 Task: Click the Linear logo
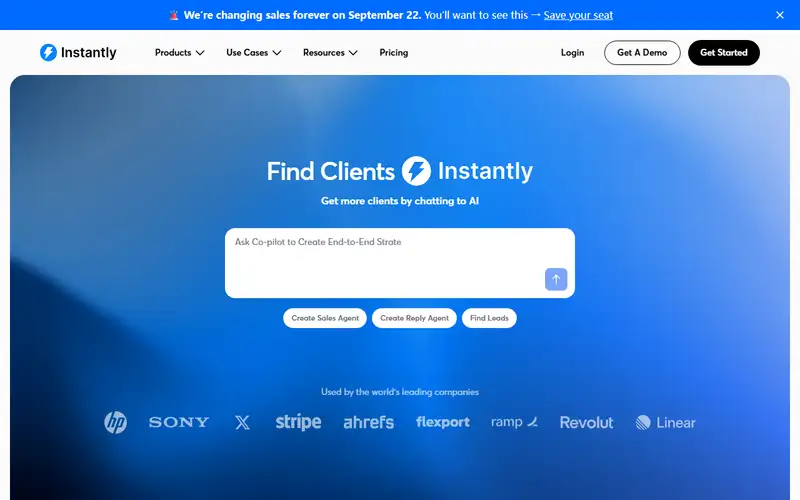tap(665, 422)
